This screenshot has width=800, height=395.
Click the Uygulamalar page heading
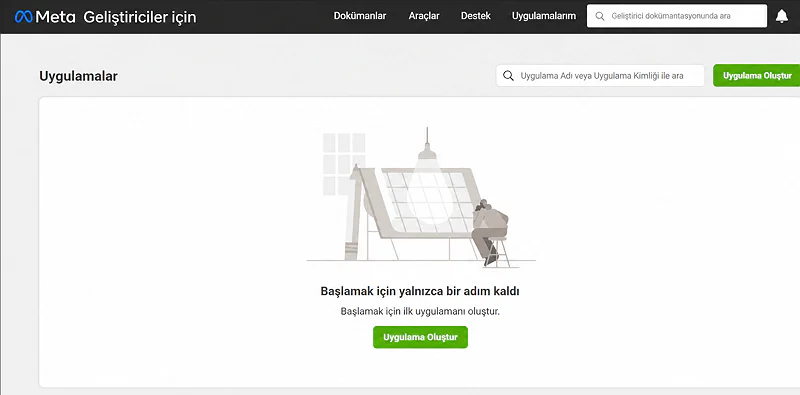(x=79, y=77)
